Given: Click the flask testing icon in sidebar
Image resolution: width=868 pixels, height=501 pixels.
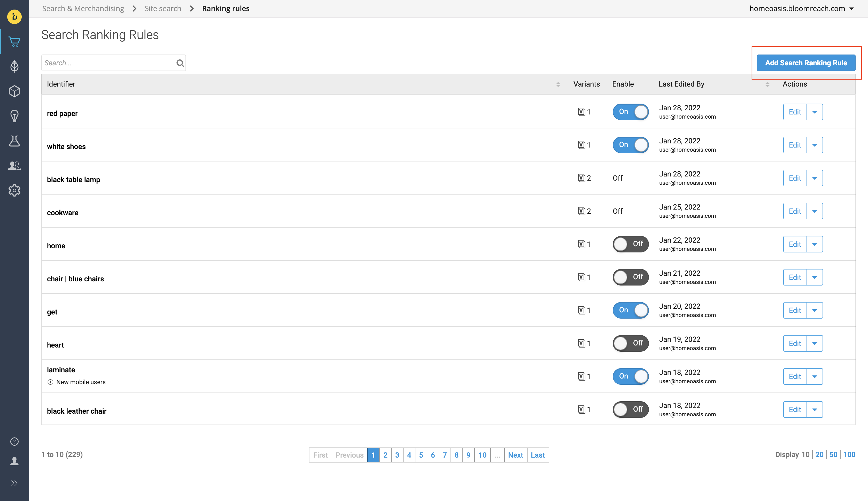Looking at the screenshot, I should coord(14,141).
